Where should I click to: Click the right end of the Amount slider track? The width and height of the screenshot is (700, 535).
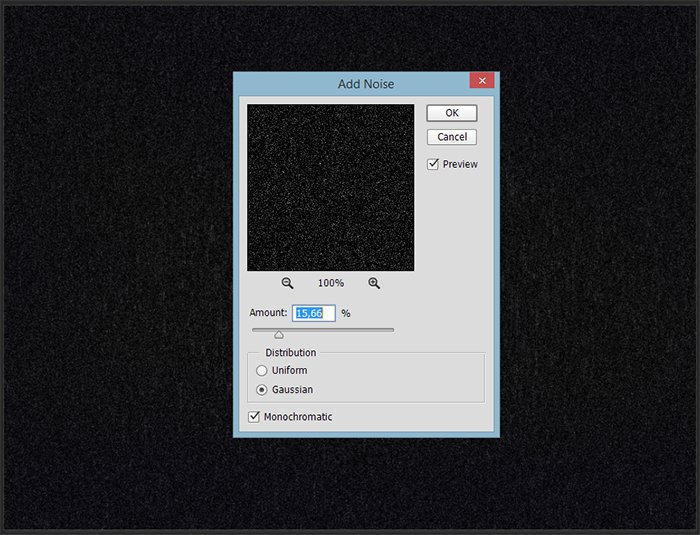point(391,329)
